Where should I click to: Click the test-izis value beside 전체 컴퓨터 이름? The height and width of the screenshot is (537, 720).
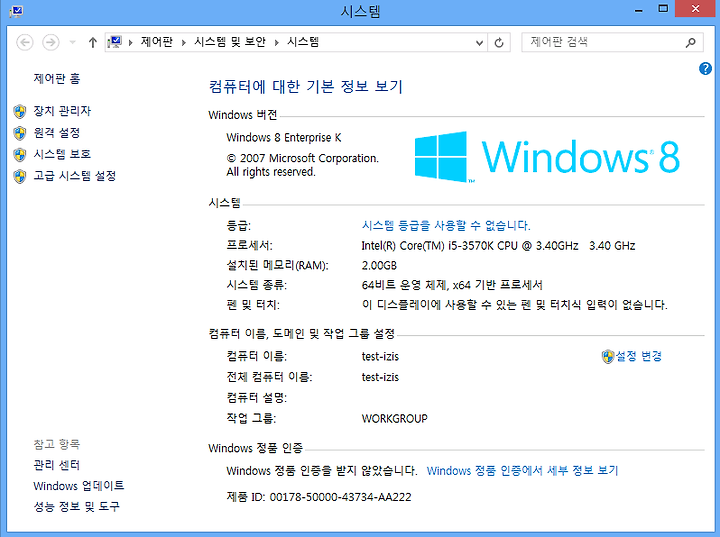pos(380,377)
